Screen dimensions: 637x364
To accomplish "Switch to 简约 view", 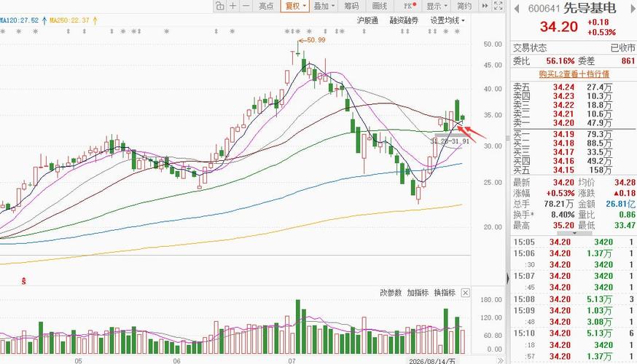I will tap(464, 6).
